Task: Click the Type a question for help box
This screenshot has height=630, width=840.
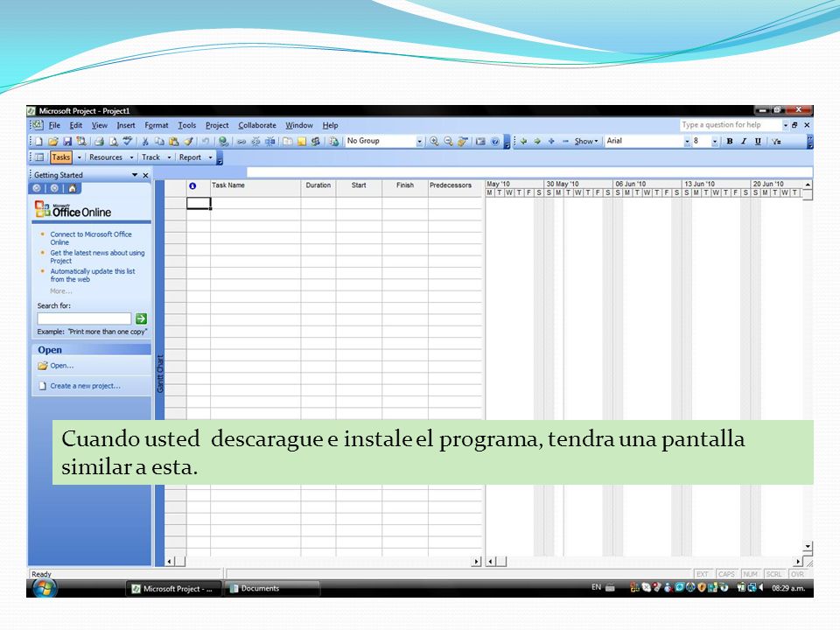Action: click(731, 125)
